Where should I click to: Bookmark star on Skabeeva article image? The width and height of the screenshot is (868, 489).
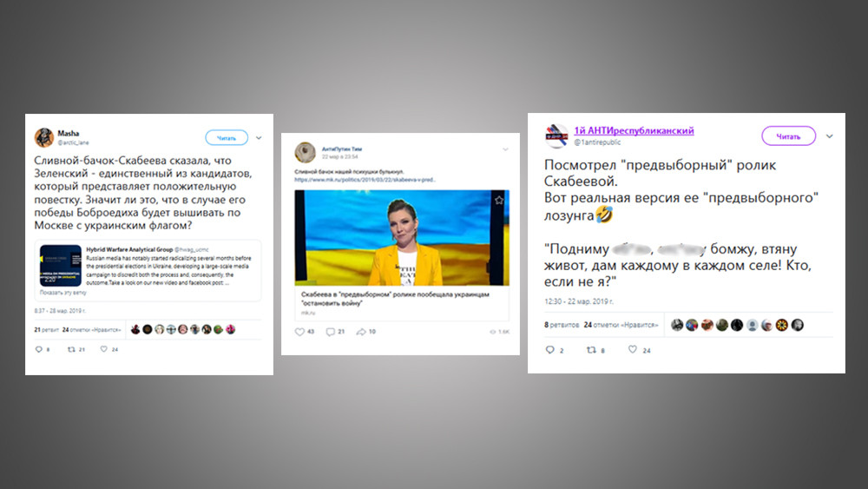pos(499,200)
